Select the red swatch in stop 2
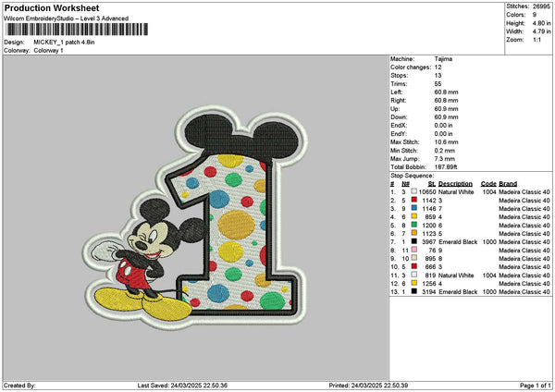Viewport: 555px width, 392px height. pyautogui.click(x=413, y=200)
